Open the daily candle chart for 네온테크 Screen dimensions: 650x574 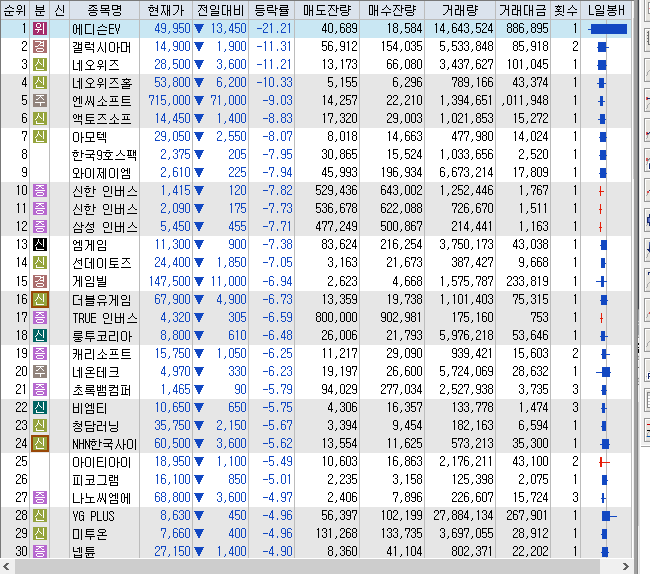tap(604, 372)
